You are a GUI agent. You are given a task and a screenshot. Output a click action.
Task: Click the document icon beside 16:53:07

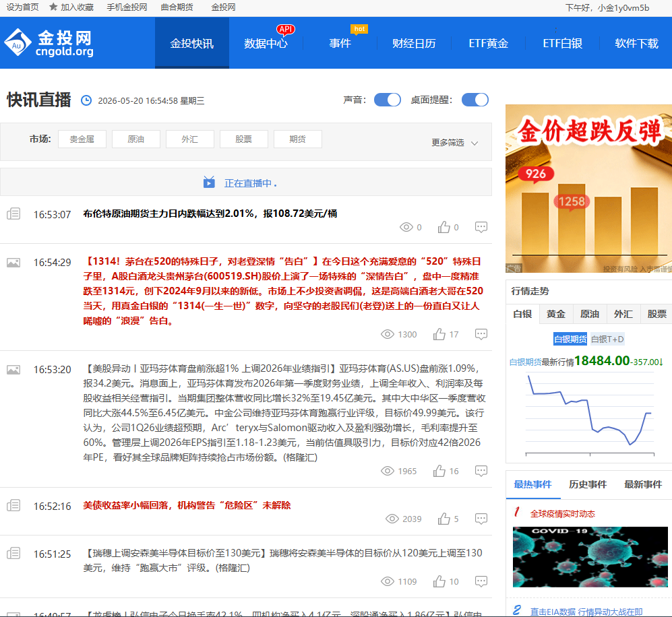click(x=13, y=214)
